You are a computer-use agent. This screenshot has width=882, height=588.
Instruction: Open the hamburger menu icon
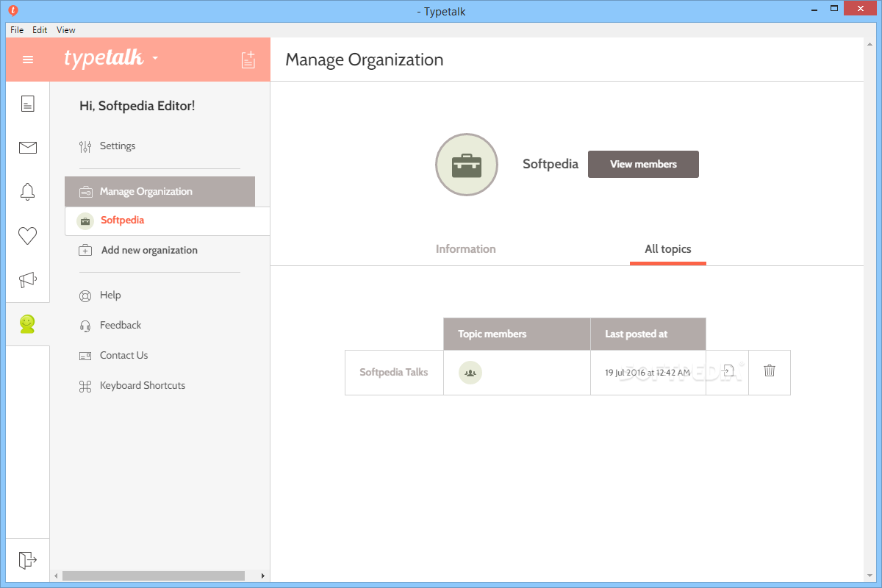coord(28,60)
